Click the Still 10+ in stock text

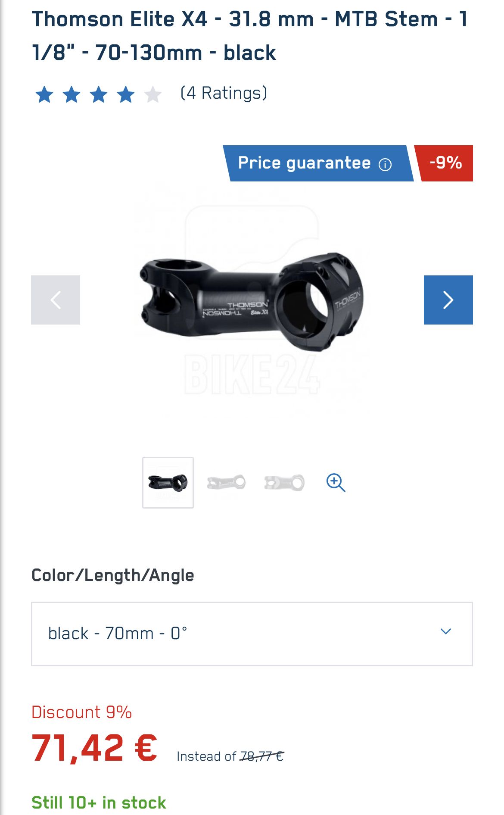click(x=99, y=803)
